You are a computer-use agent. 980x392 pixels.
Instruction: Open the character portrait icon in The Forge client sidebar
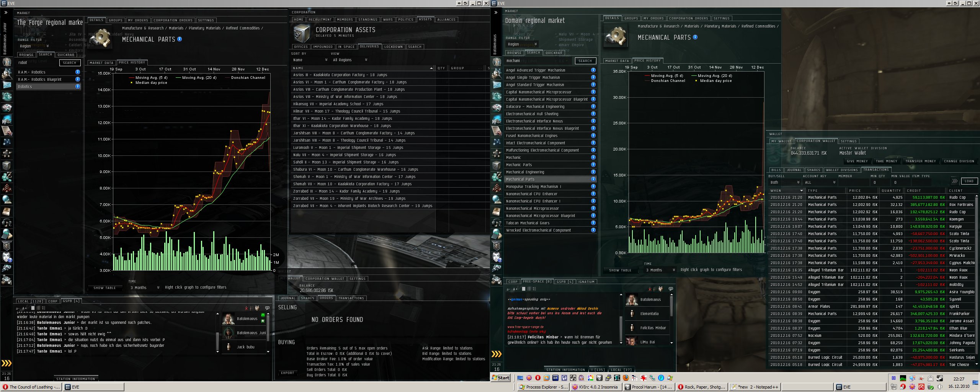click(x=7, y=62)
